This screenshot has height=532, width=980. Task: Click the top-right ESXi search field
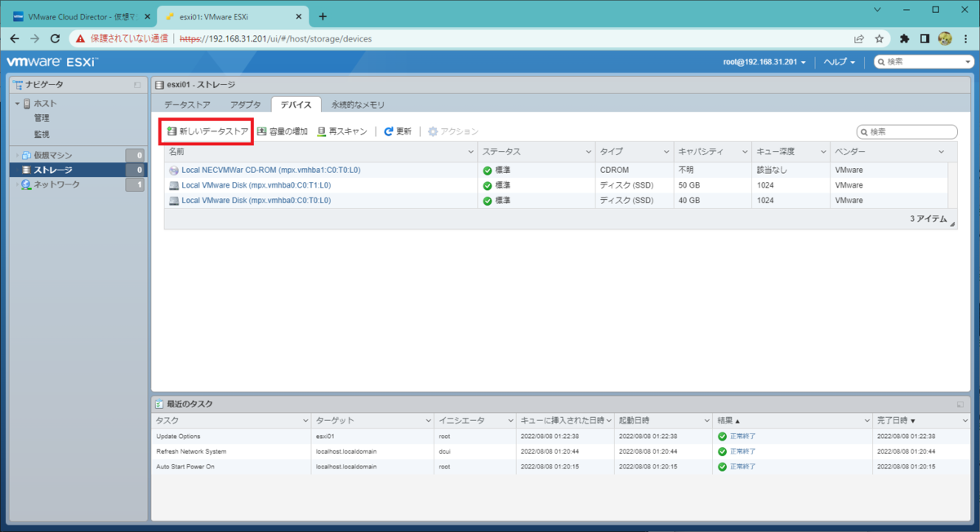pyautogui.click(x=924, y=62)
